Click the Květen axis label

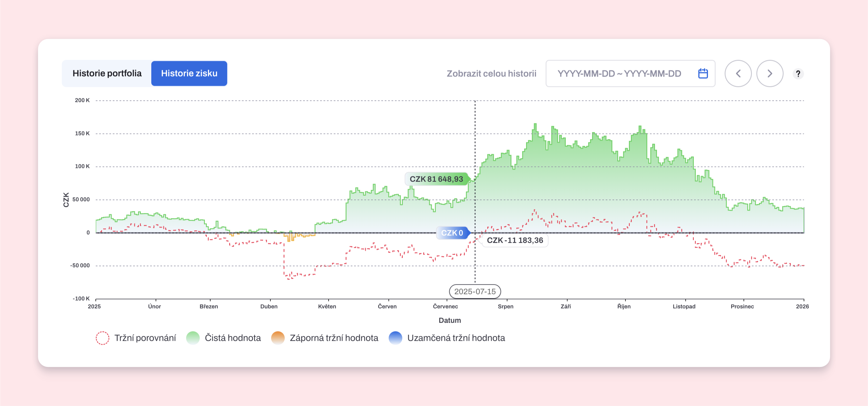[x=327, y=307]
